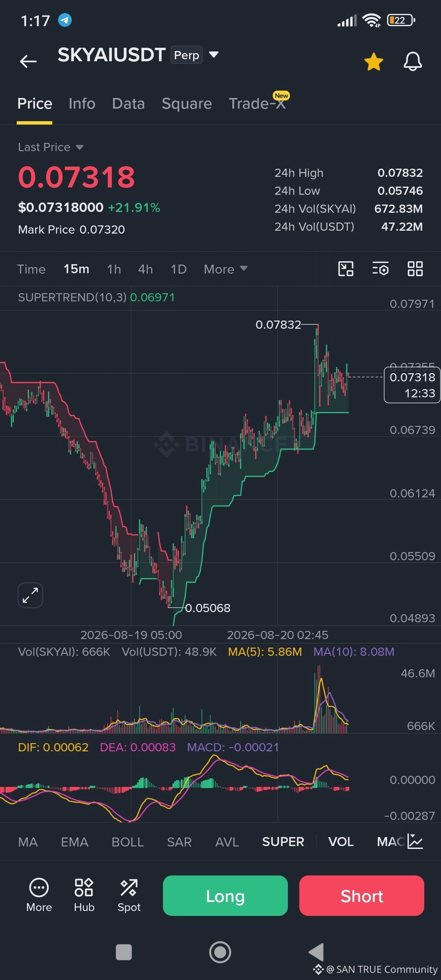Tap the battery indicator in status bar
Image resolution: width=441 pixels, height=980 pixels.
[x=401, y=20]
